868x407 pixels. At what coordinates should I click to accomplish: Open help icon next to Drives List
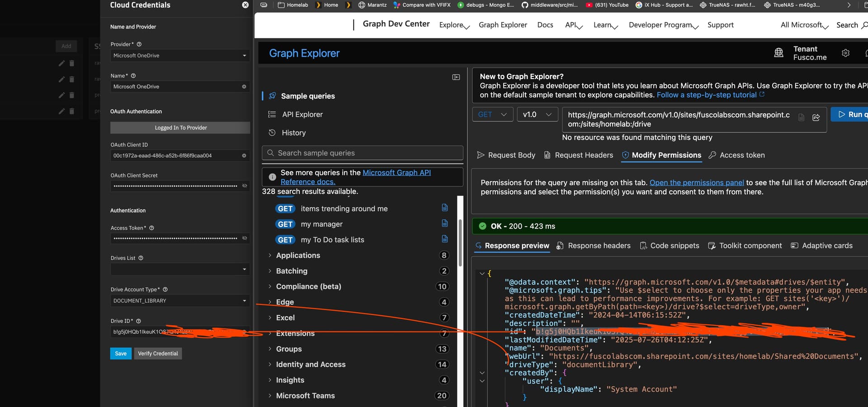pyautogui.click(x=141, y=258)
